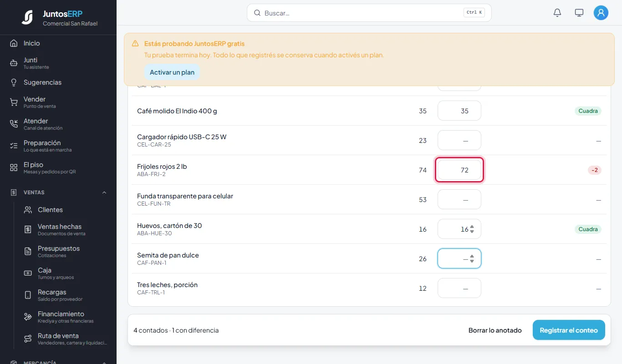Open Clientes in the sidebar
This screenshot has width=622, height=364.
[66, 210]
